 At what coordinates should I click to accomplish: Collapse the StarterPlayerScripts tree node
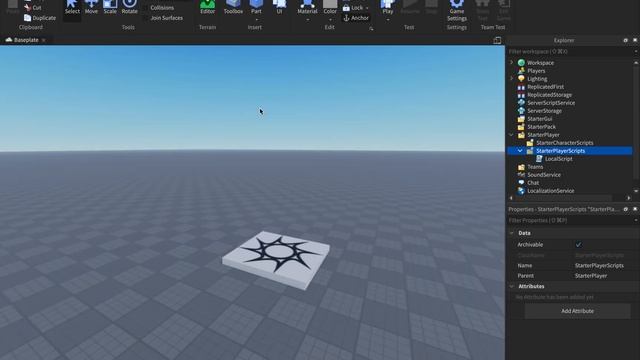point(520,151)
